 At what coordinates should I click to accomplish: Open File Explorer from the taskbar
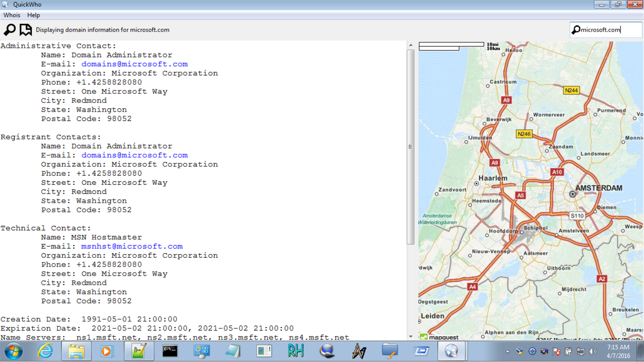[76, 351]
